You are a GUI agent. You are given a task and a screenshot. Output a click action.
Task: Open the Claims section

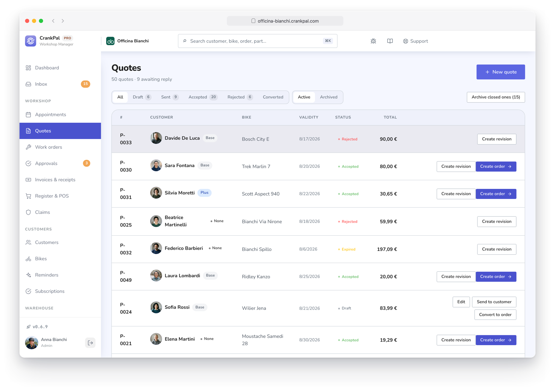click(x=60, y=212)
